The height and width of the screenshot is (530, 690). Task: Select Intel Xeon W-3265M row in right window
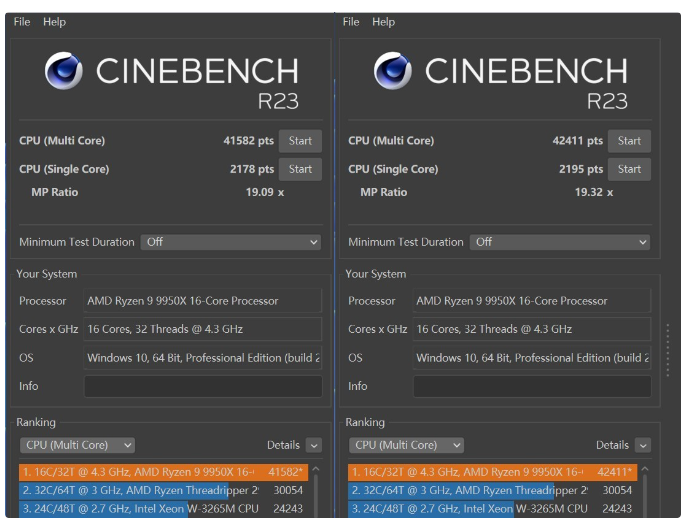click(493, 509)
